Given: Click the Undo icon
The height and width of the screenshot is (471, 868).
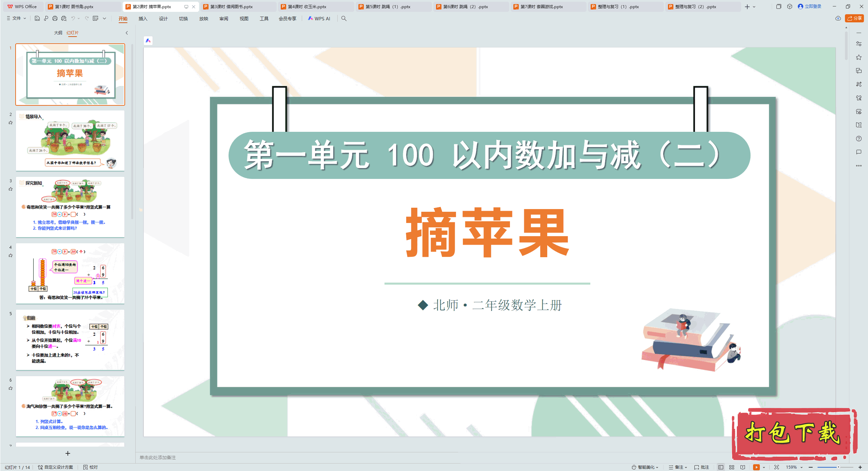Looking at the screenshot, I should (x=73, y=19).
